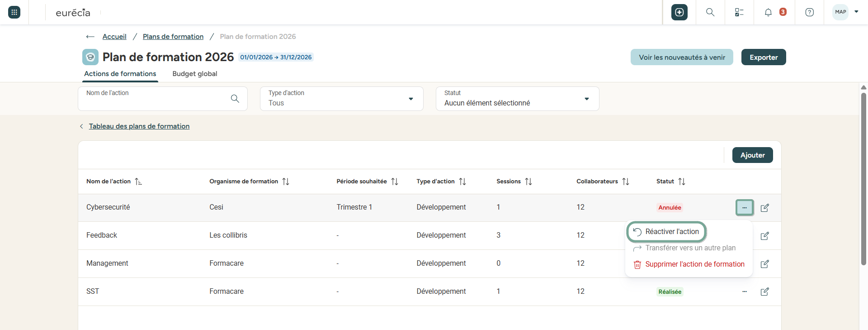Sort by Statut column
Screen dimensions: 868x330
pyautogui.click(x=682, y=182)
